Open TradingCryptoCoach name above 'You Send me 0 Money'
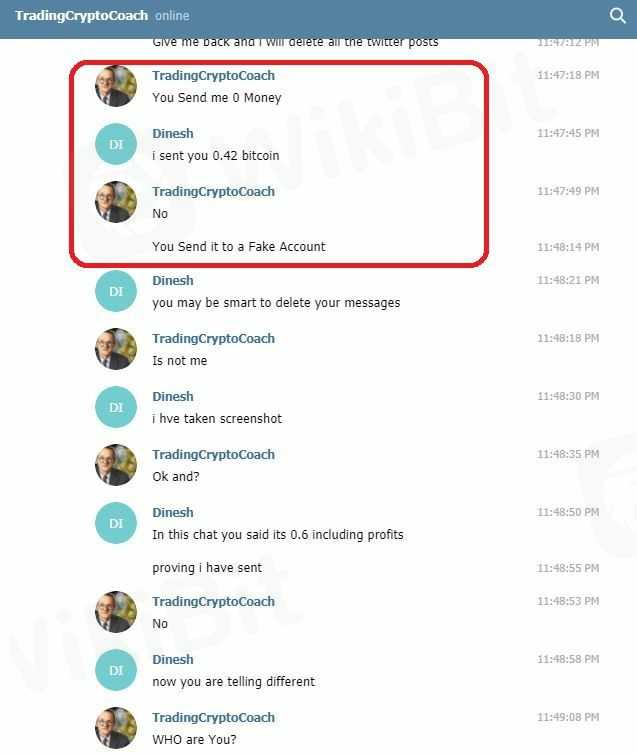 213,76
